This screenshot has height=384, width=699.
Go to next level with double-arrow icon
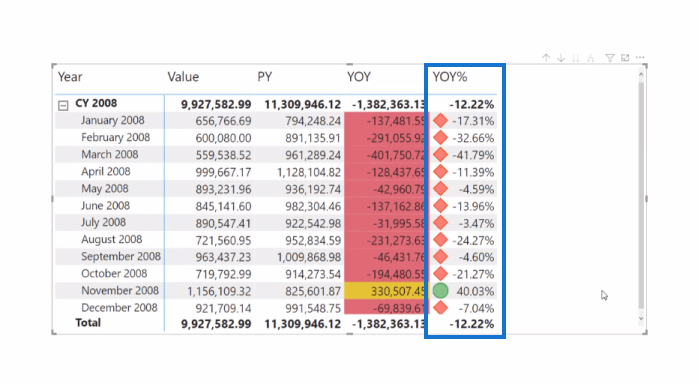576,58
